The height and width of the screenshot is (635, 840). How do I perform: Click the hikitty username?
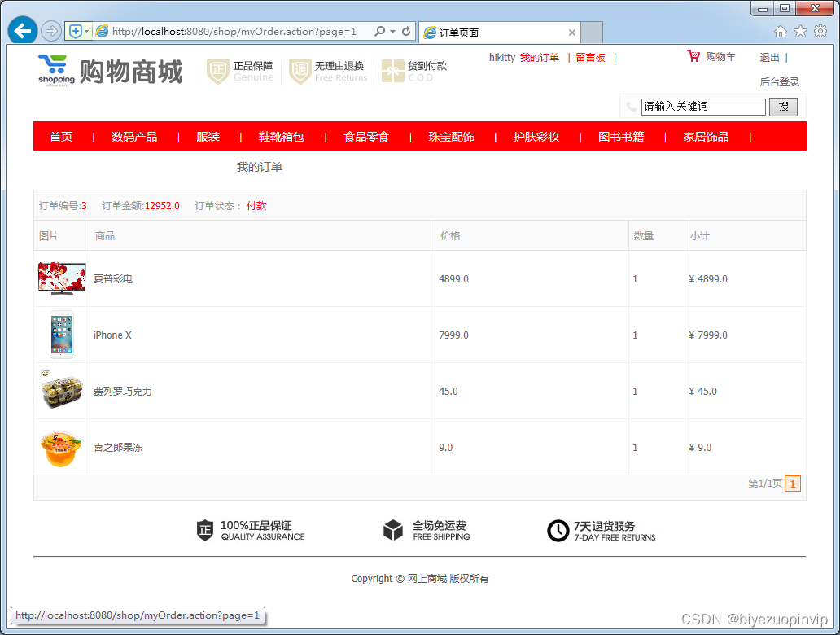502,57
